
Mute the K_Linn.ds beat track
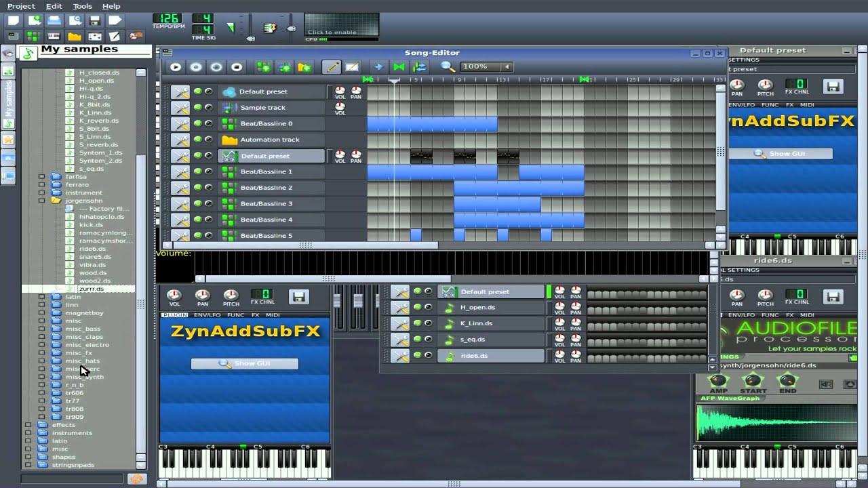[x=418, y=323]
